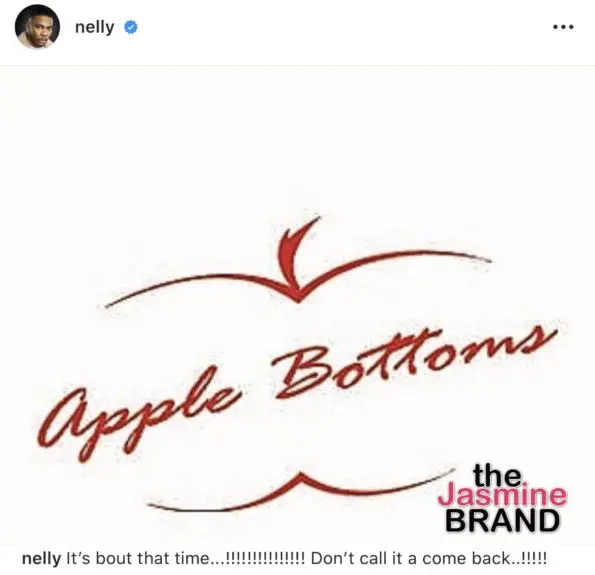Viewport: 595px width, 575px height.
Task: Click the cursive word 'Bottoms' in logo
Action: (x=412, y=362)
